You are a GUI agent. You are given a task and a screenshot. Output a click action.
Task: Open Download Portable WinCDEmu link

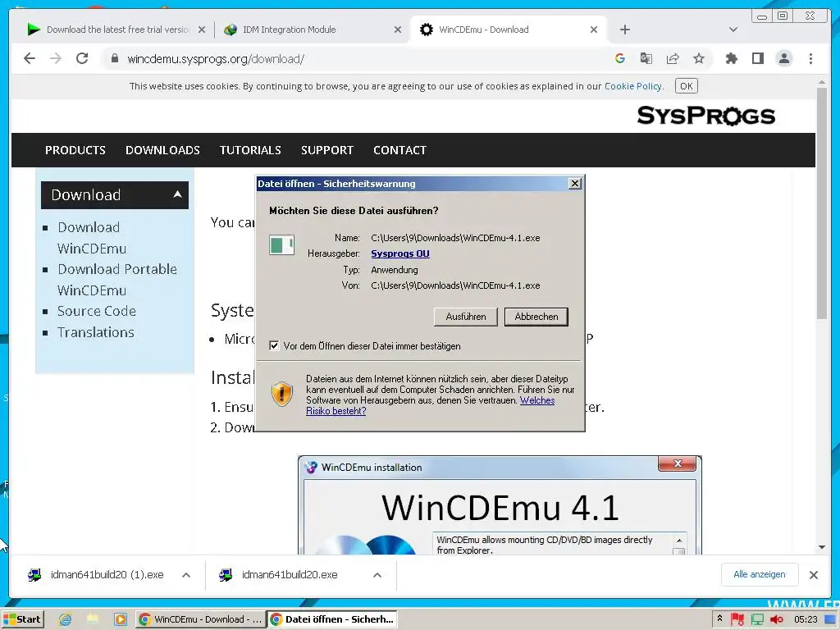116,280
